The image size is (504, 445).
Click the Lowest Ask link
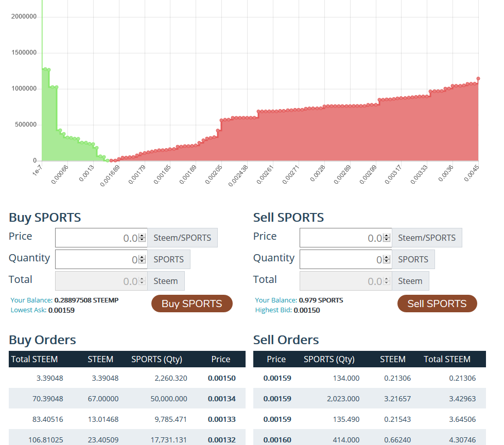point(28,310)
